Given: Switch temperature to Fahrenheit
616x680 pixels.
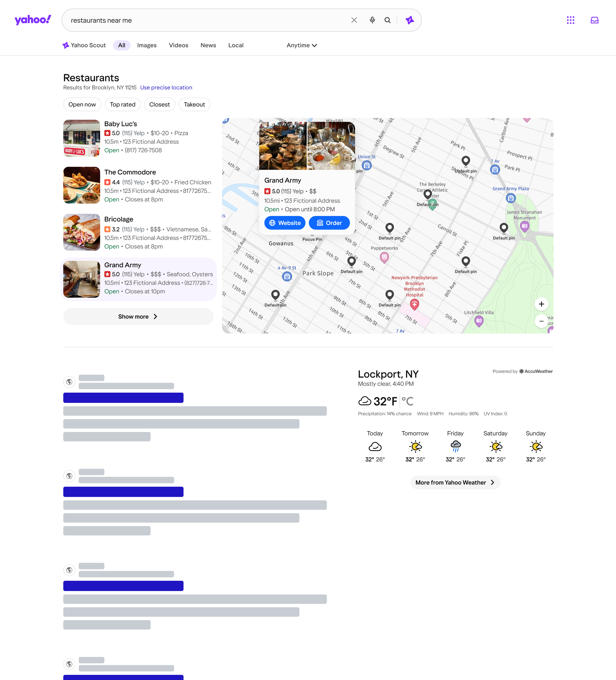Looking at the screenshot, I should click(x=385, y=401).
